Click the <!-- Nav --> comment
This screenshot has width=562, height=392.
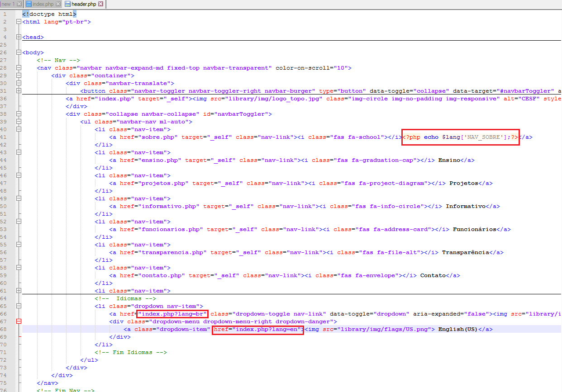point(58,60)
